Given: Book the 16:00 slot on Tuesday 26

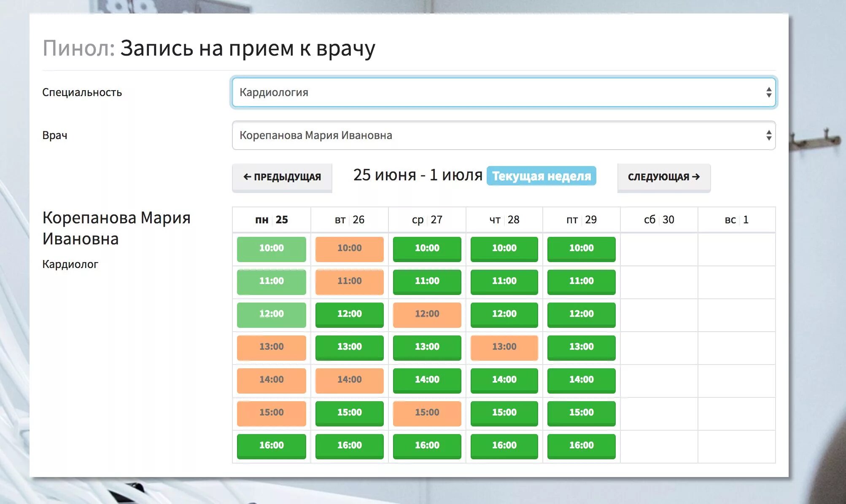Looking at the screenshot, I should coord(350,446).
